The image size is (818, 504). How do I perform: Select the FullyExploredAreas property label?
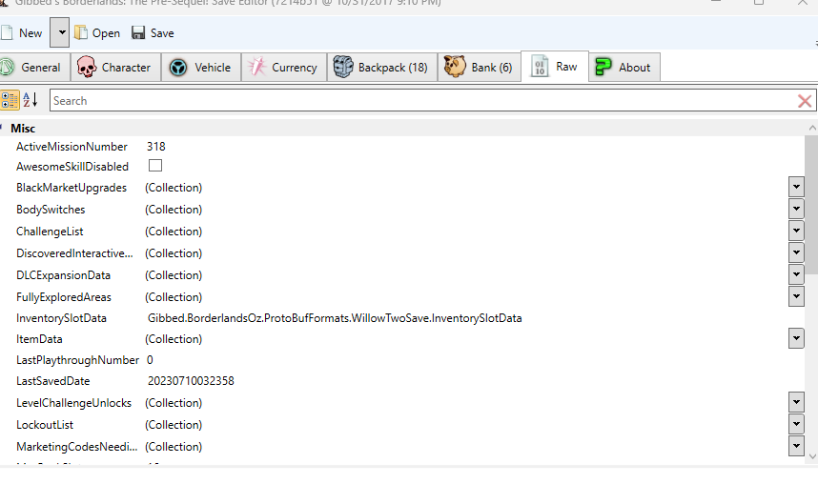(x=64, y=297)
